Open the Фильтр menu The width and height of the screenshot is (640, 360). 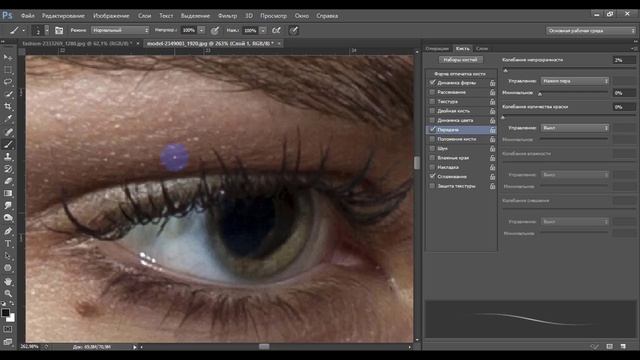point(227,16)
